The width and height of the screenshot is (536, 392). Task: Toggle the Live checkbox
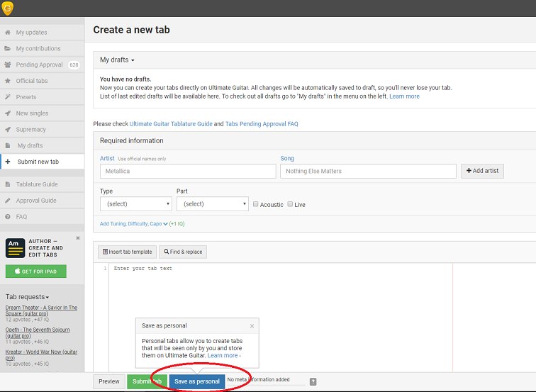290,204
